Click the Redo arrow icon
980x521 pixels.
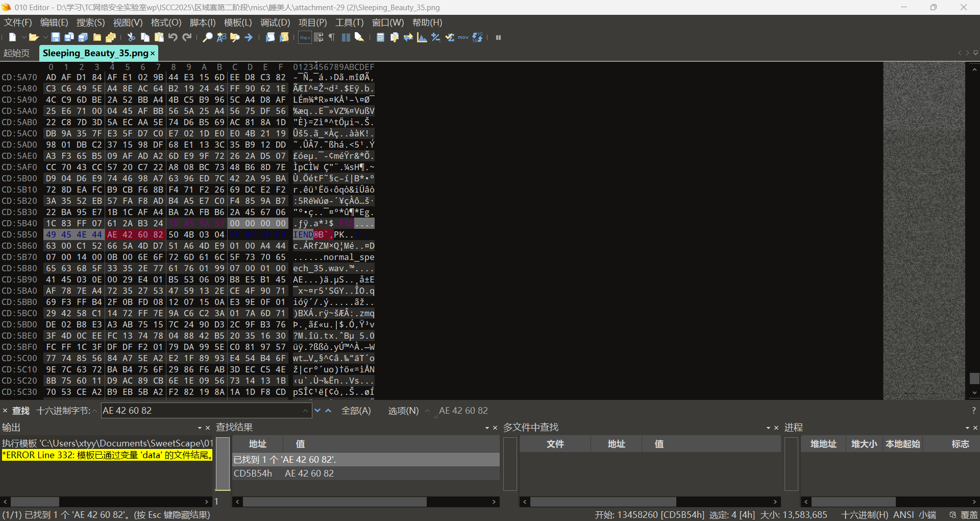pyautogui.click(x=187, y=37)
